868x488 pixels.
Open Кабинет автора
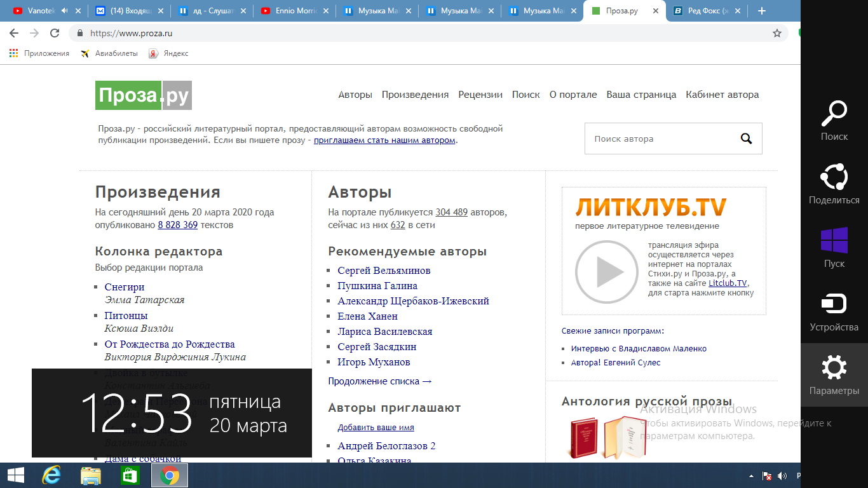coord(722,95)
